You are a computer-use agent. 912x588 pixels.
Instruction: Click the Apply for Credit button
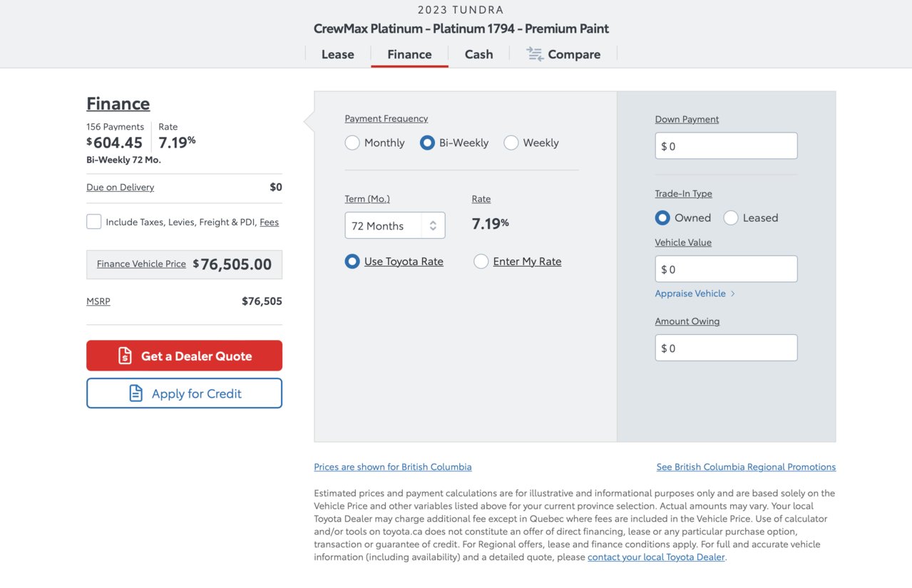[x=184, y=393]
